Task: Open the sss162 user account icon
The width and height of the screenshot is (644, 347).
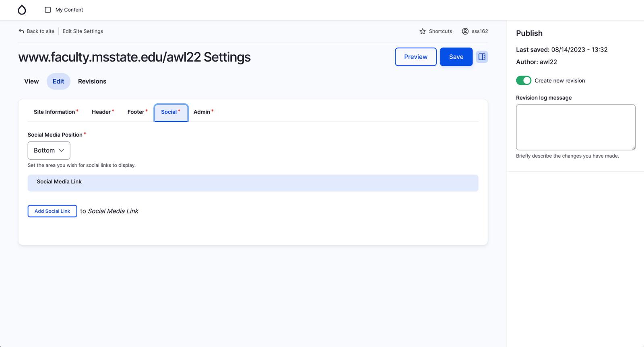Action: coord(465,31)
